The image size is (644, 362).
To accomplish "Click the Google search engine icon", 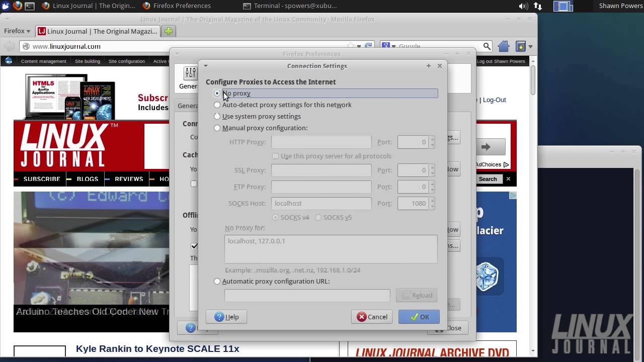I will tap(386, 46).
